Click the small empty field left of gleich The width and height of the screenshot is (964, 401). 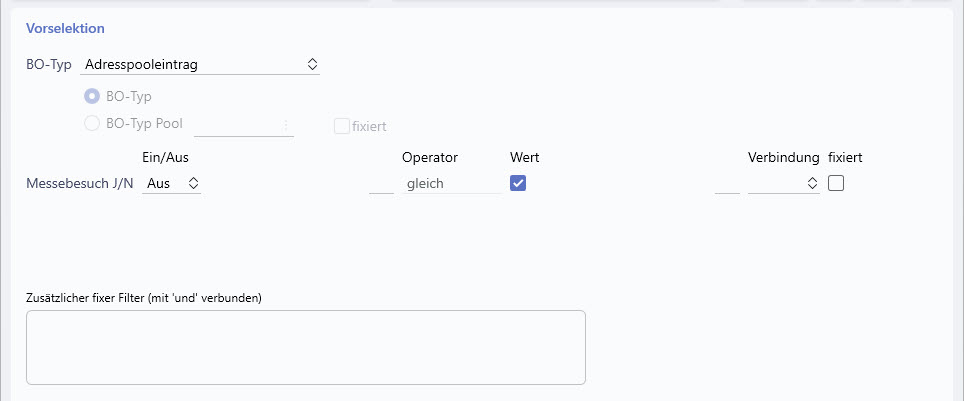[381, 183]
